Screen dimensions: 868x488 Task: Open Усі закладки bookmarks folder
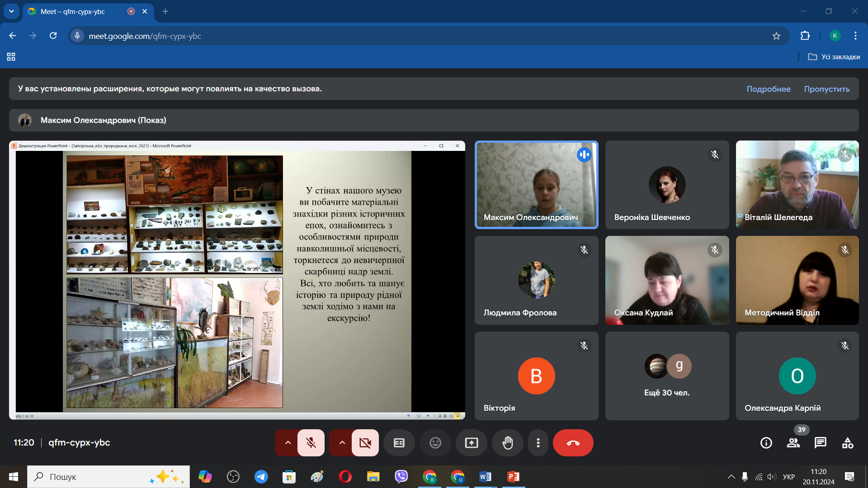(834, 57)
